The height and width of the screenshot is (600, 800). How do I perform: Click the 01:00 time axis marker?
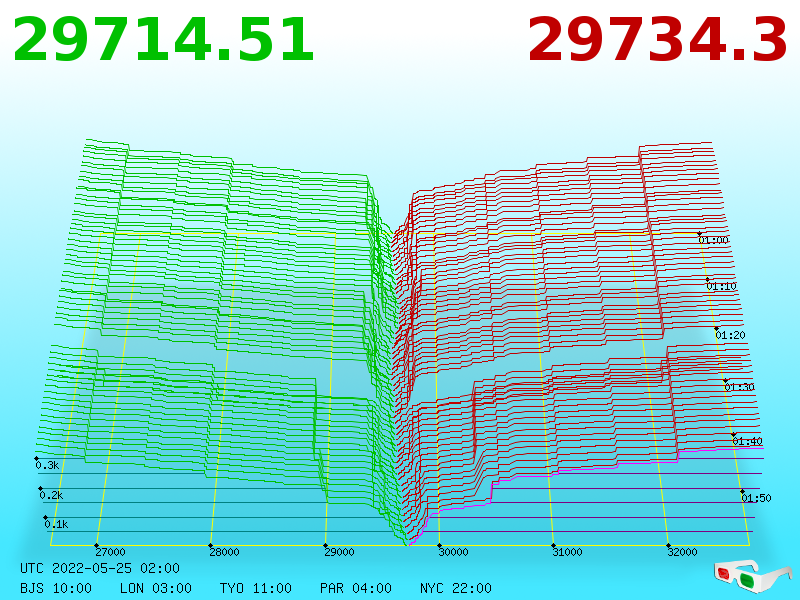713,240
